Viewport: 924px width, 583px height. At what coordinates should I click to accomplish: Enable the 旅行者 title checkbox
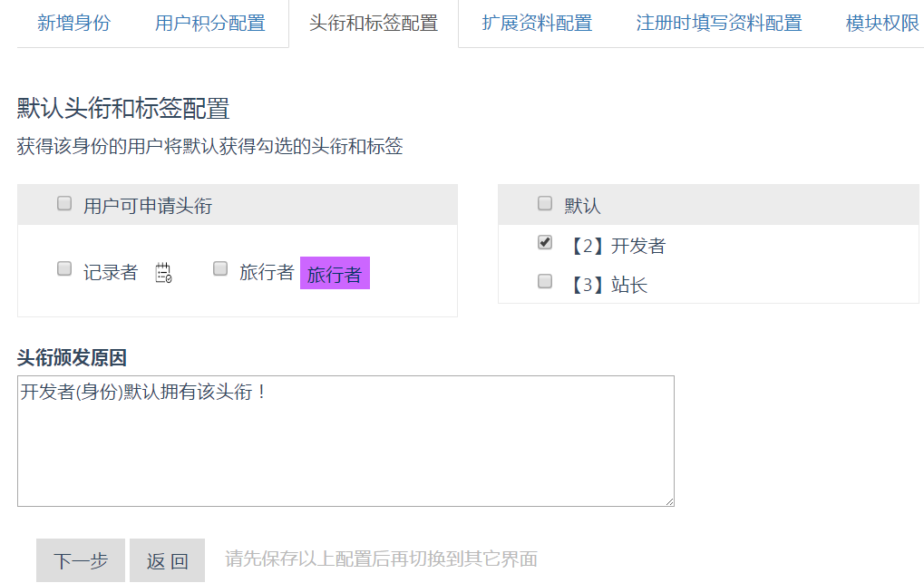click(x=220, y=268)
